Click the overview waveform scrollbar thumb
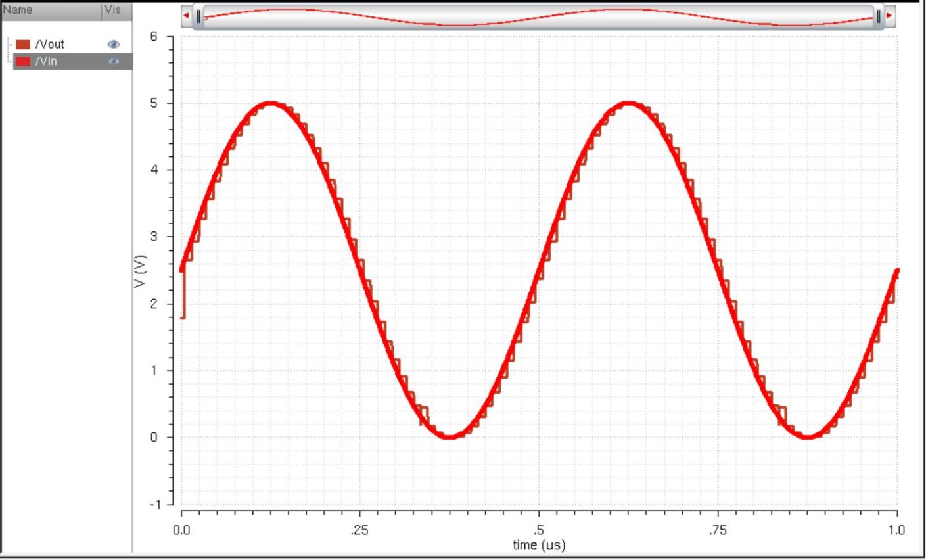Screen dimensions: 926x560 538,16
